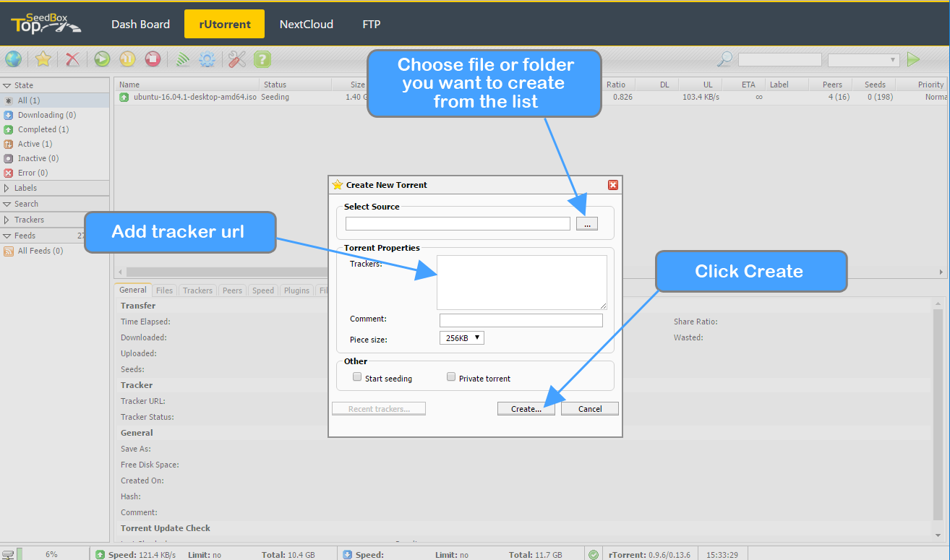Click the green question mark Help icon
The width and height of the screenshot is (950, 560).
pyautogui.click(x=262, y=59)
